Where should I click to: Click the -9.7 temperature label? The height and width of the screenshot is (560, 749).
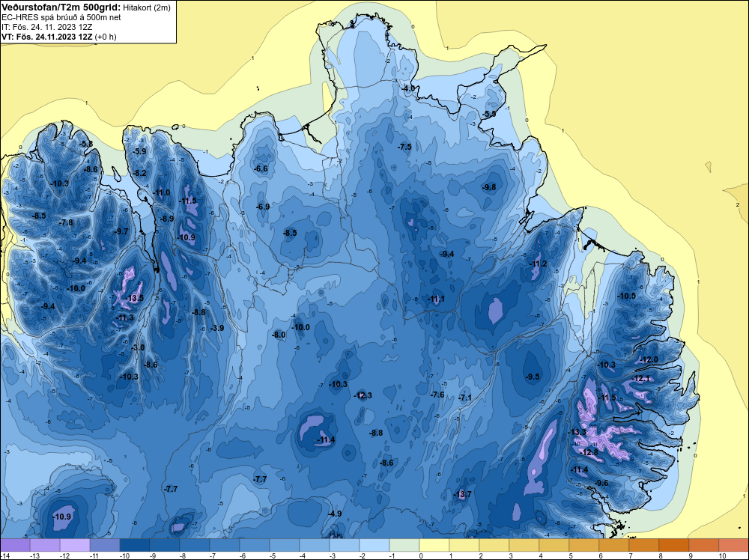tap(122, 231)
